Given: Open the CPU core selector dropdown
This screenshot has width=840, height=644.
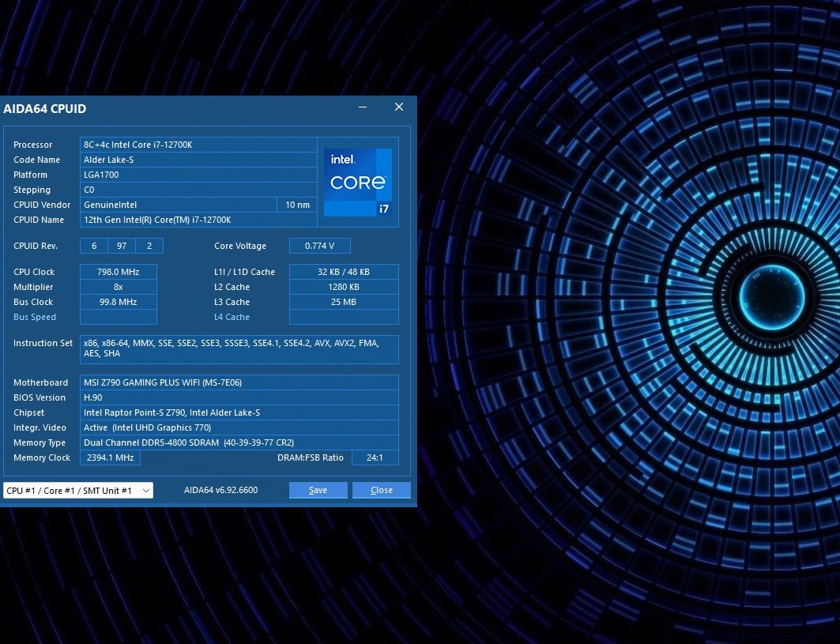Looking at the screenshot, I should pos(78,491).
